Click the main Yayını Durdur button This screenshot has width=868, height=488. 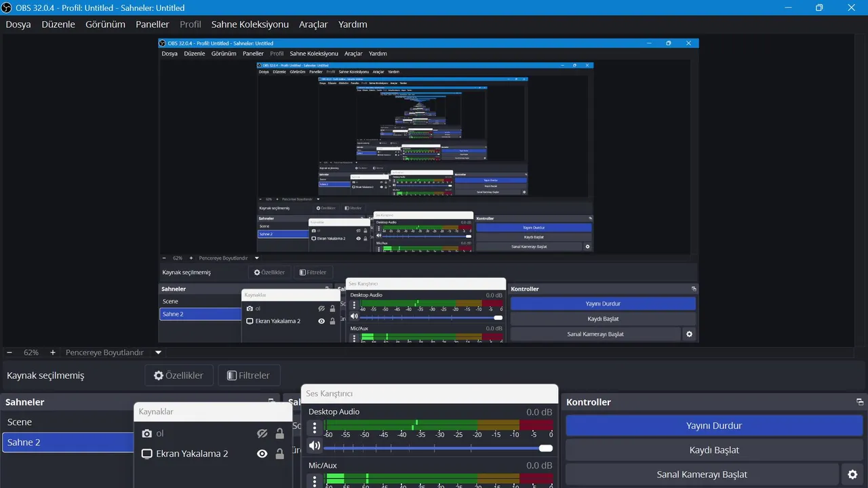click(714, 426)
